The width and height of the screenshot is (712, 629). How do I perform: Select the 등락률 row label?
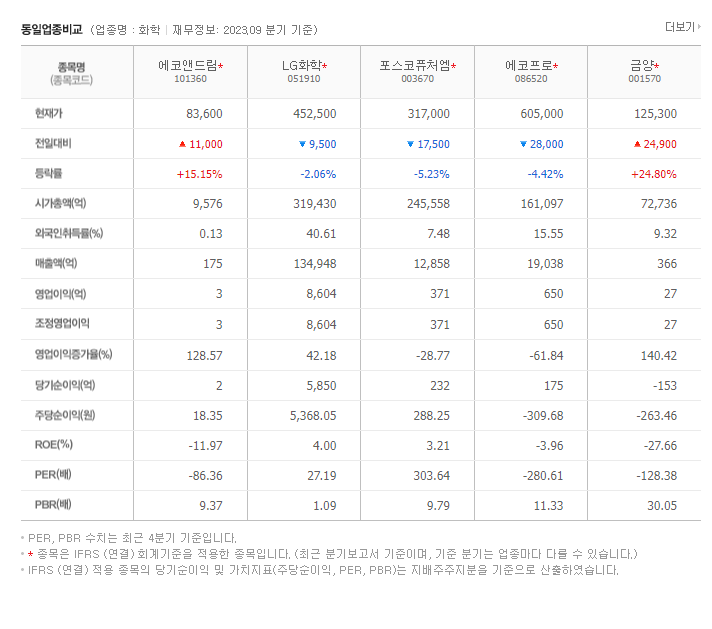[48, 173]
